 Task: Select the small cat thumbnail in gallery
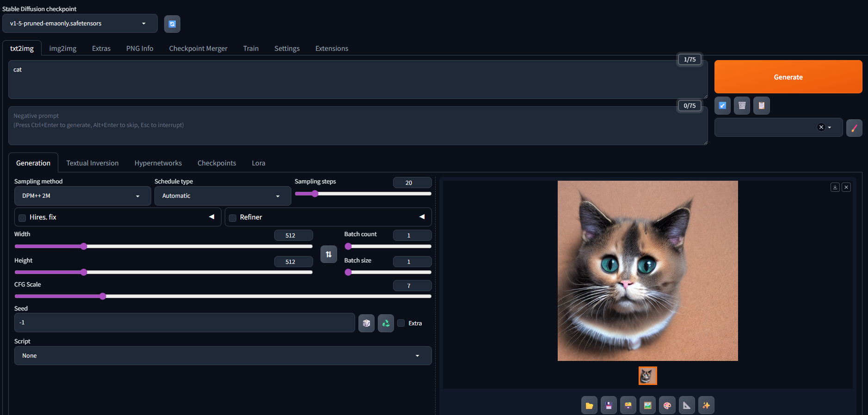tap(647, 376)
